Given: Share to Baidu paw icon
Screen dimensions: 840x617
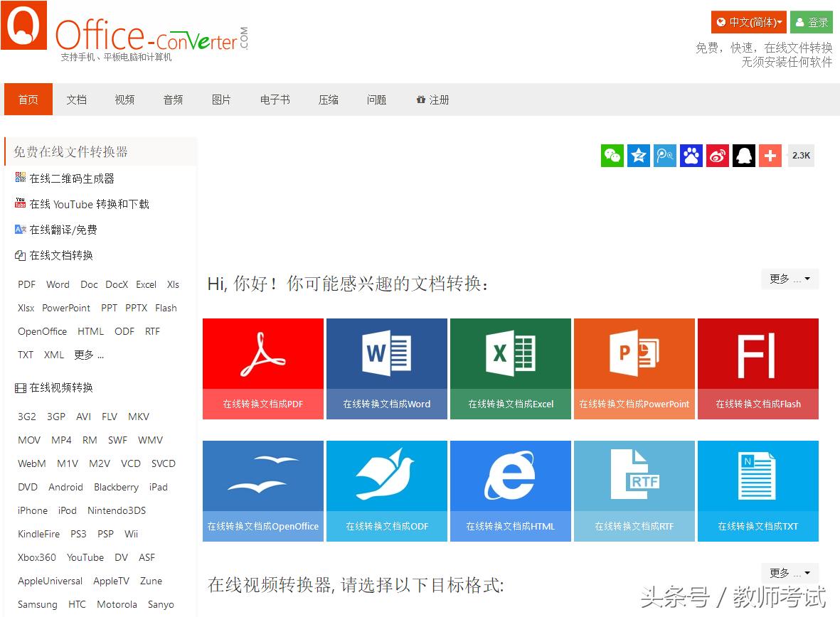Looking at the screenshot, I should (x=691, y=156).
